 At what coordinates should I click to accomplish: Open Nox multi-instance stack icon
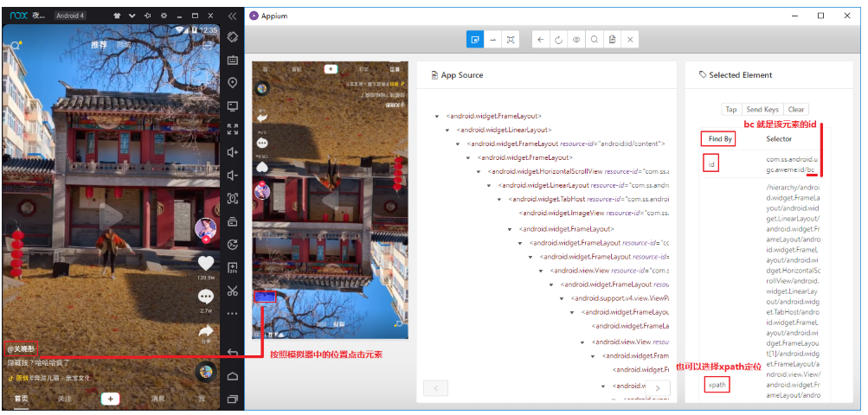233,222
